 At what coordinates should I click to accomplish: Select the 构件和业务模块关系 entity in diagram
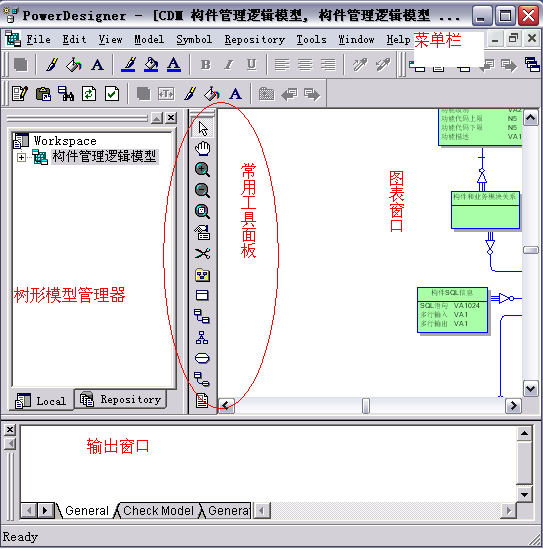(485, 210)
